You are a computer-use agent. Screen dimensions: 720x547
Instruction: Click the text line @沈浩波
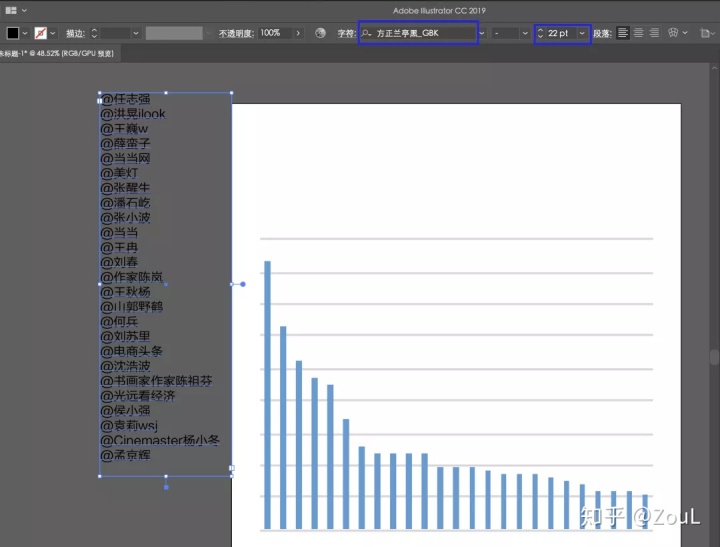[125, 366]
